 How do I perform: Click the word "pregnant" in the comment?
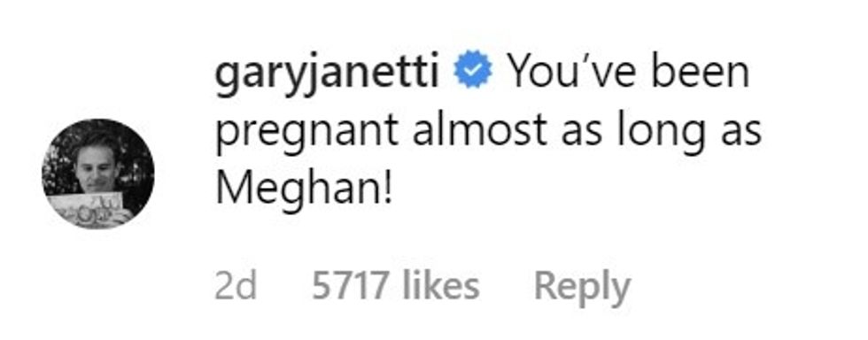pyautogui.click(x=306, y=134)
